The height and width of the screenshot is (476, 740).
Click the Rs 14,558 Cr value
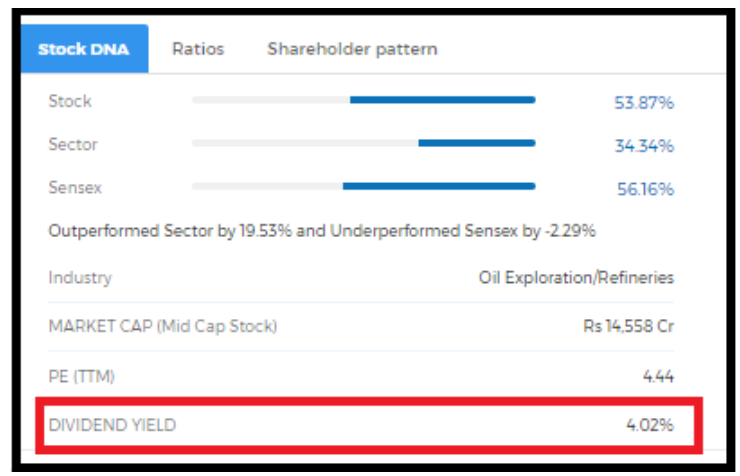point(627,326)
